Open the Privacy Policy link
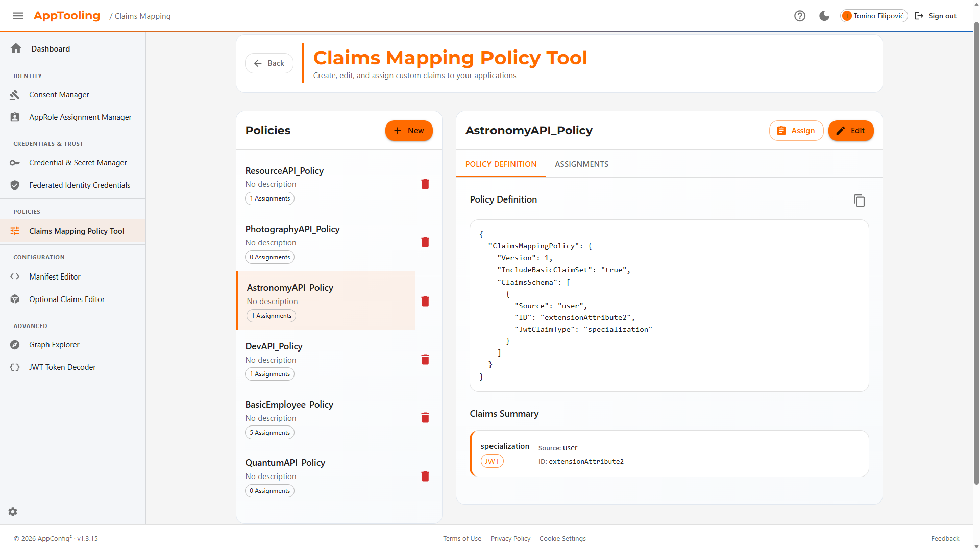980x551 pixels. point(510,539)
